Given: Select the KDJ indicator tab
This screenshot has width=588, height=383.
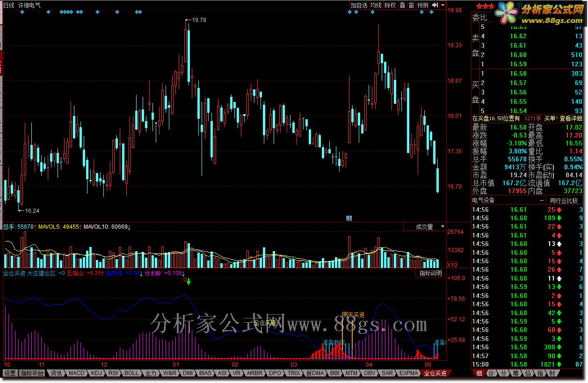Looking at the screenshot, I should (x=96, y=373).
